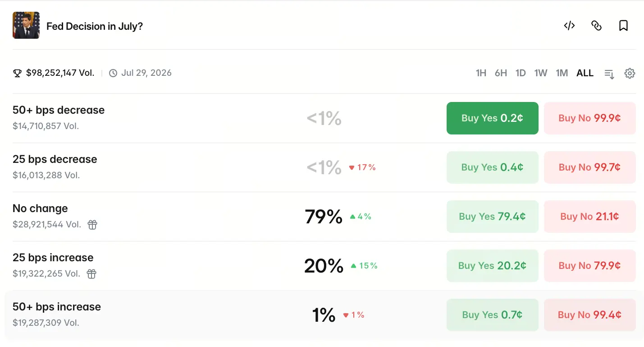Viewport: 644px width, 347px height.
Task: Switch to the 1D time range
Action: coord(521,73)
